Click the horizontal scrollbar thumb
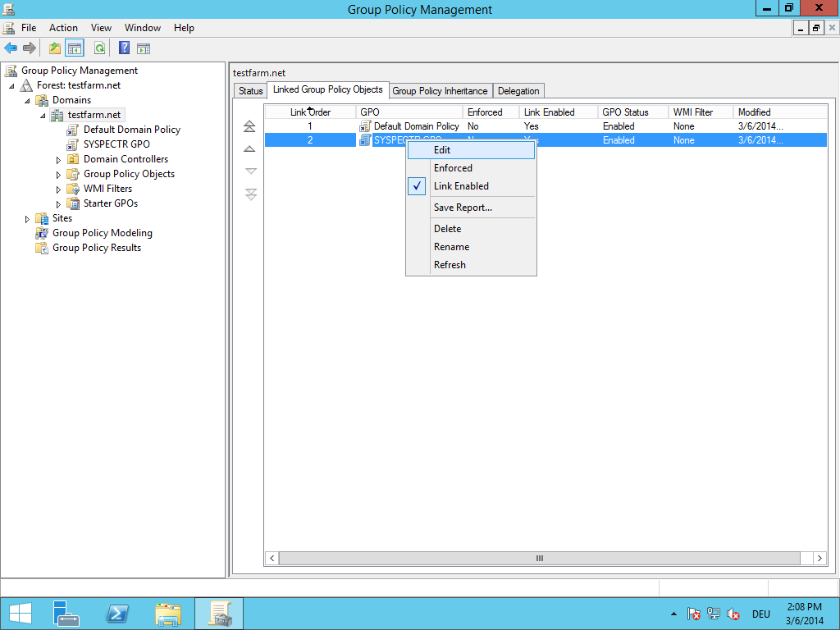The image size is (840, 630). pyautogui.click(x=540, y=558)
